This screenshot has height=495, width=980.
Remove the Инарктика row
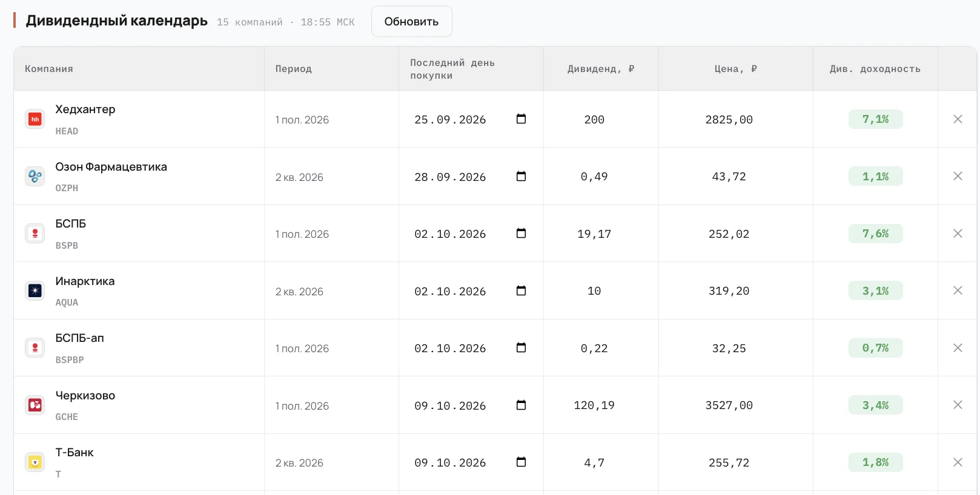(x=958, y=290)
